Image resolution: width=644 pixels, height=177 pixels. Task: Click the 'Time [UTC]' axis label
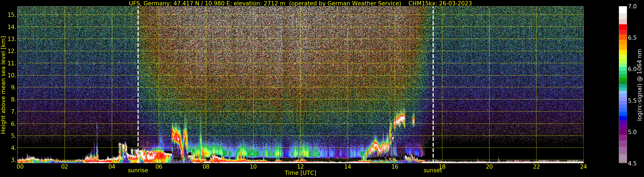[x=300, y=173]
